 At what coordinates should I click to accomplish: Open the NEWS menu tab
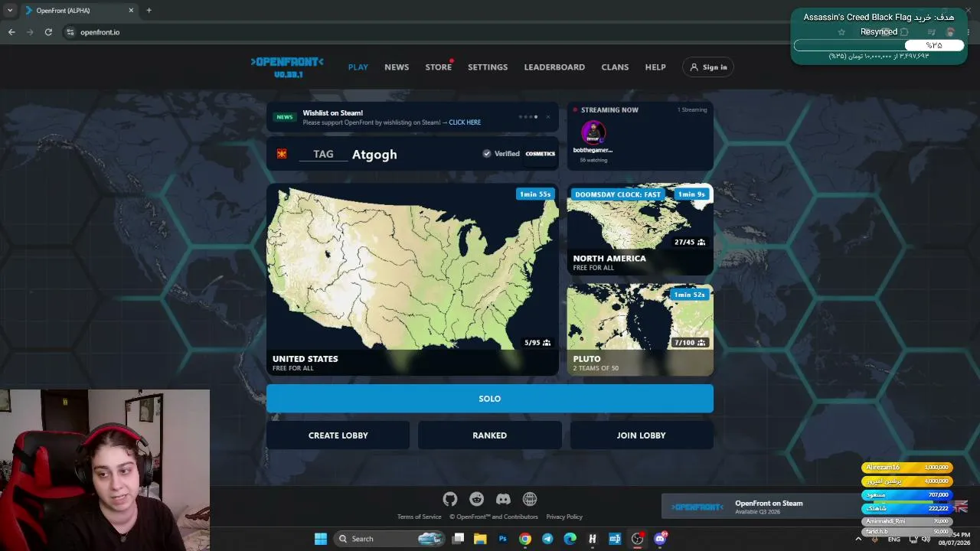397,67
